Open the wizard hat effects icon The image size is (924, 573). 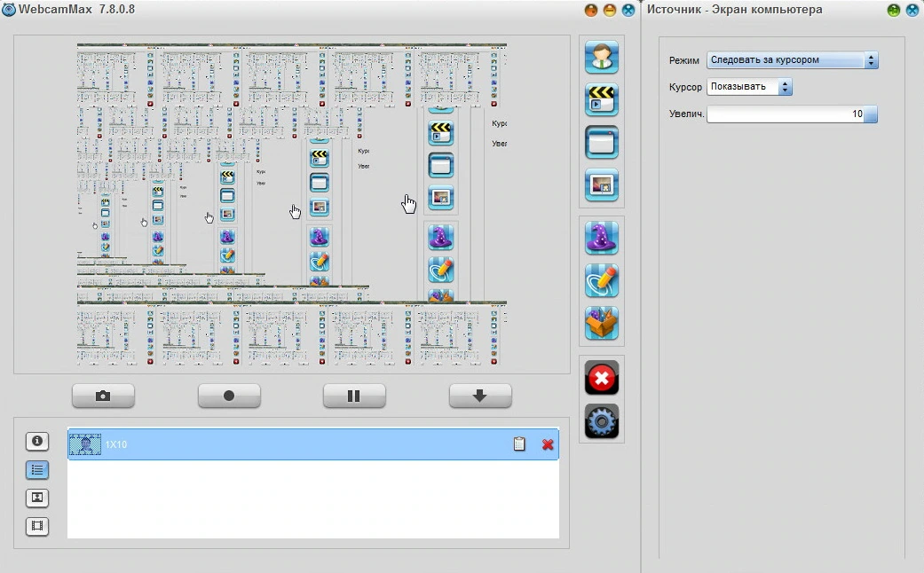pyautogui.click(x=602, y=238)
